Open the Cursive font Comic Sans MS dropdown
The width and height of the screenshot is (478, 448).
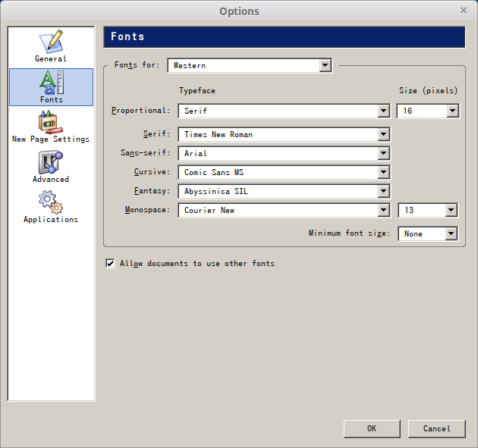[x=284, y=172]
